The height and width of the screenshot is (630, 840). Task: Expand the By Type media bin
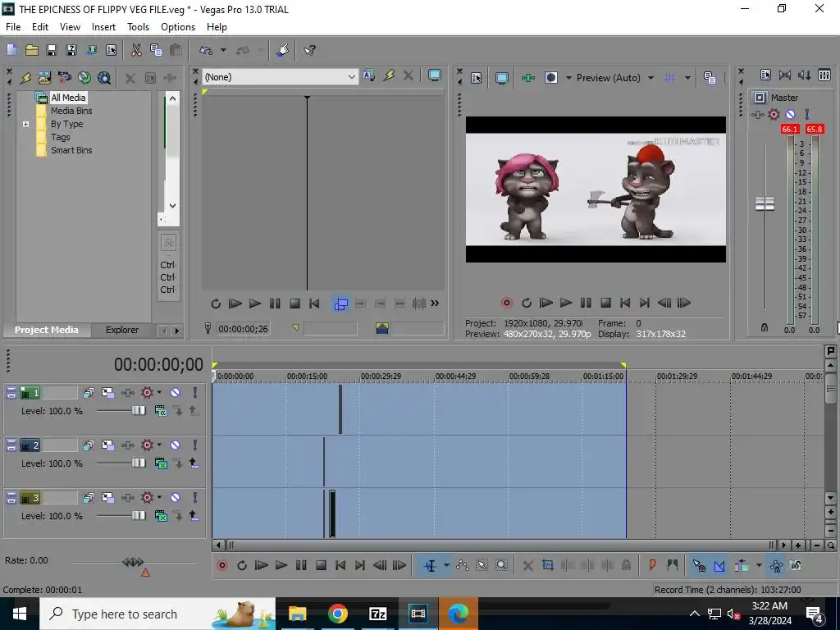tap(25, 125)
